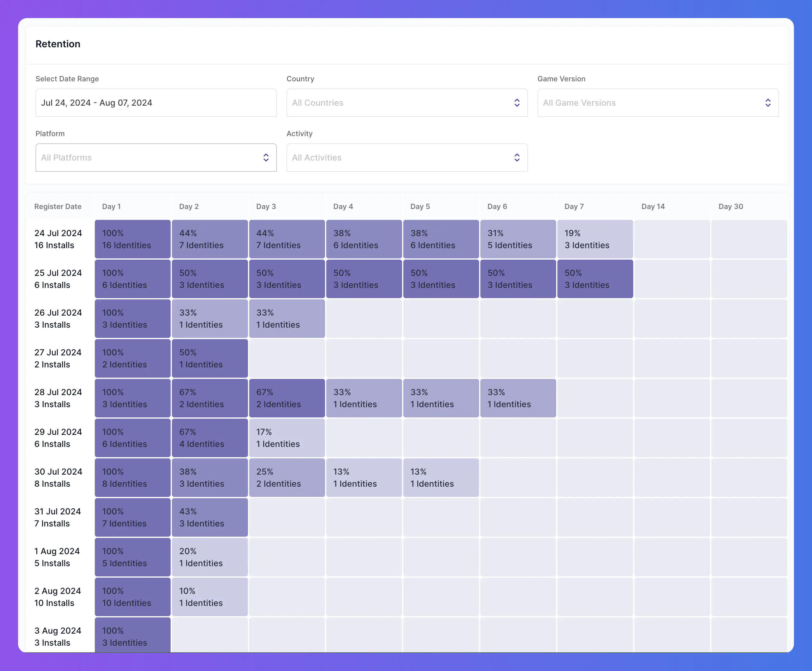Click 28 Jul Day 6 33% cell
This screenshot has width=812, height=671.
(x=518, y=398)
